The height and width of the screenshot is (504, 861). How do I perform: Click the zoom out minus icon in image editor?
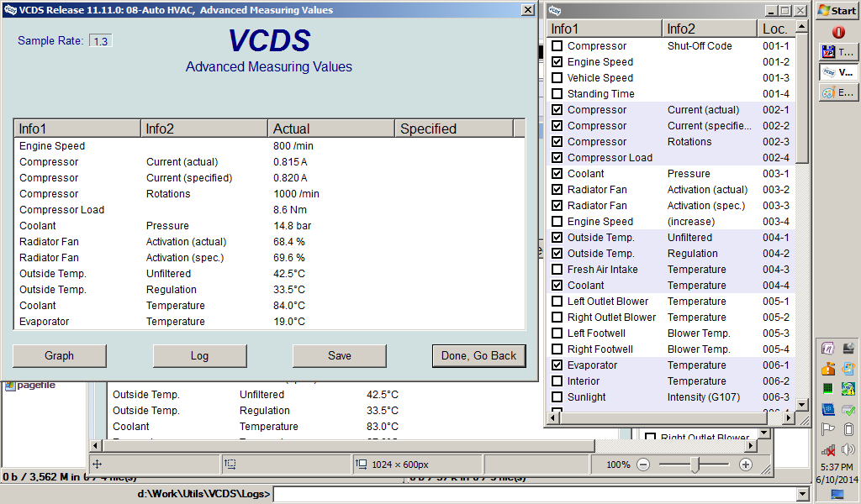pyautogui.click(x=643, y=465)
